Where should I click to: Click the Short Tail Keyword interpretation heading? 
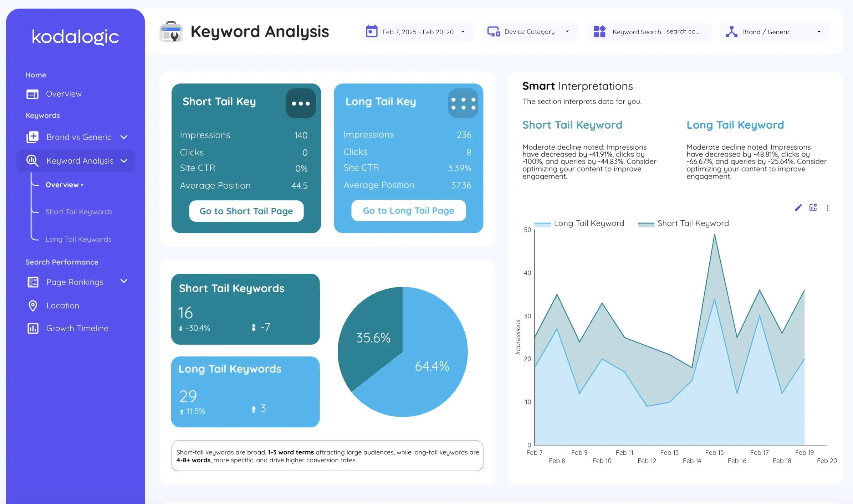tap(572, 125)
